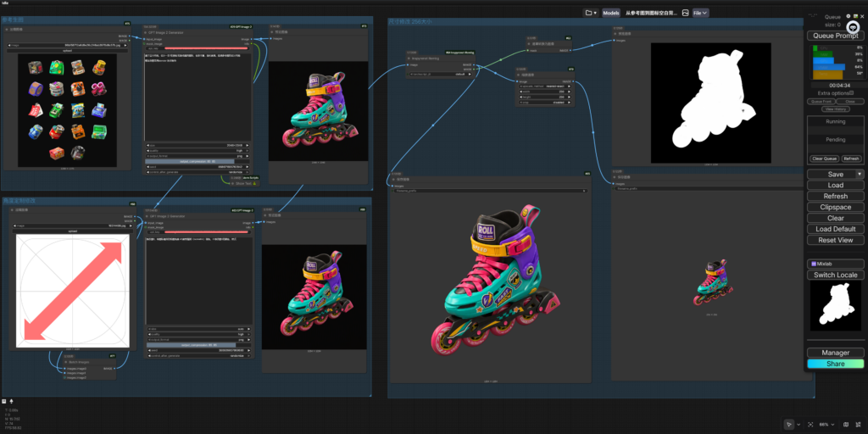
Task: Click the save icon at bottom left
Action: 4,401
